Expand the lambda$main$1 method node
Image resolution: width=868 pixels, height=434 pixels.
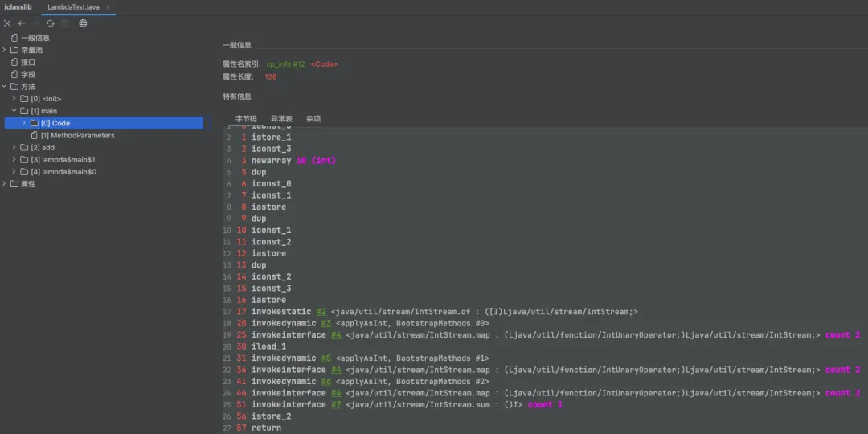coord(14,160)
